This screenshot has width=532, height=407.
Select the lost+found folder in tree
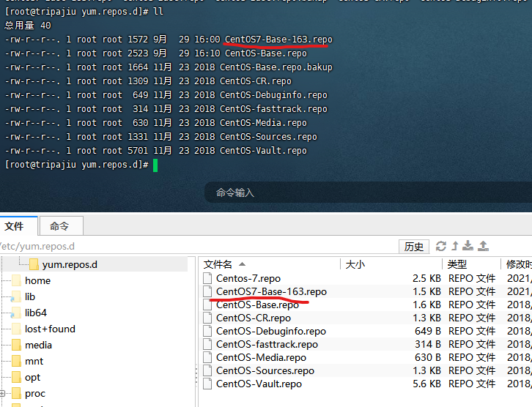tap(50, 329)
